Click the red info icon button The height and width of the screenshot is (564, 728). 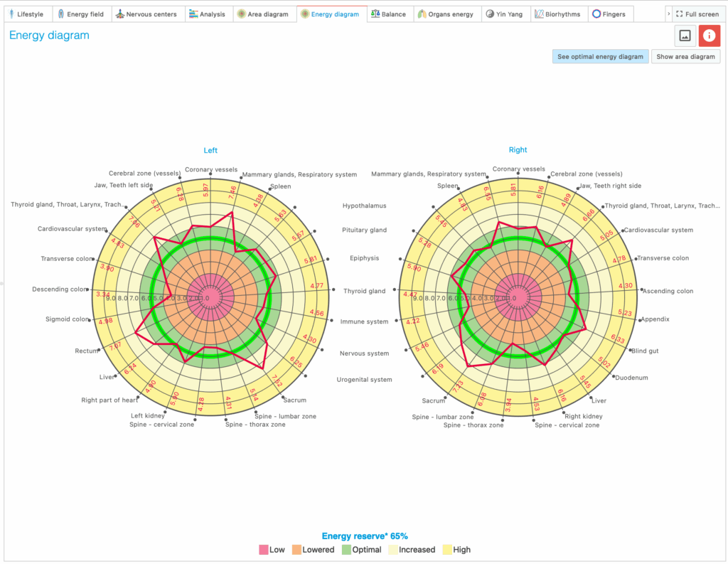[709, 36]
